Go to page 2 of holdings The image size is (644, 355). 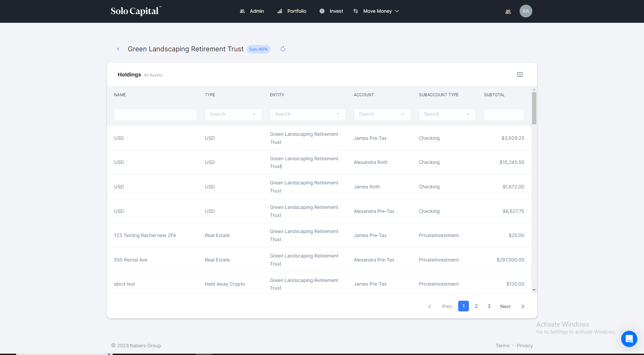click(x=476, y=306)
